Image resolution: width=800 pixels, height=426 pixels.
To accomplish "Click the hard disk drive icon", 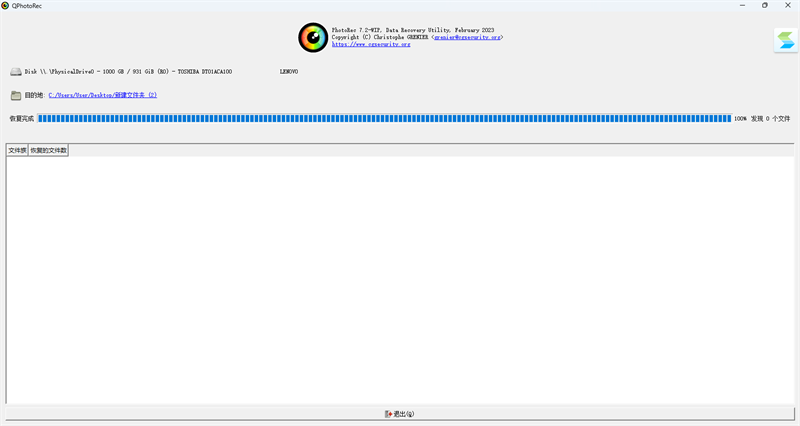I will (16, 72).
